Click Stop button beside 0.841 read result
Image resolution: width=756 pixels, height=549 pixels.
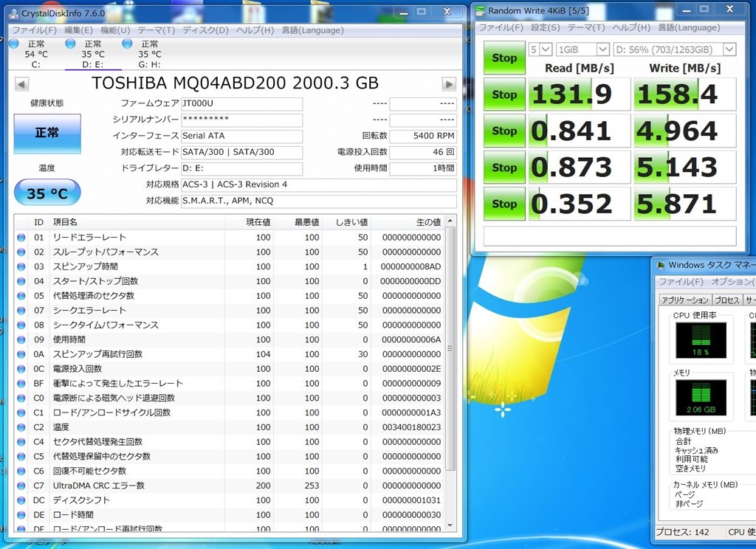504,131
